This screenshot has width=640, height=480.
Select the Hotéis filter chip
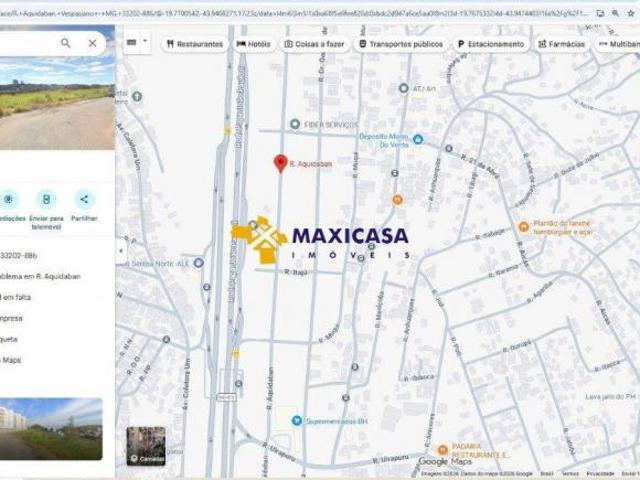[x=253, y=44]
